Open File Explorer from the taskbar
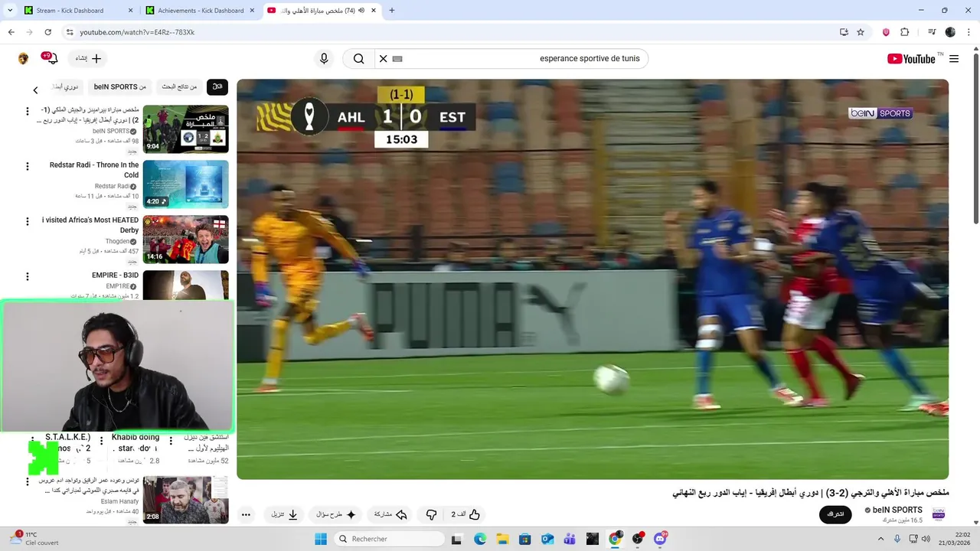 [x=502, y=539]
